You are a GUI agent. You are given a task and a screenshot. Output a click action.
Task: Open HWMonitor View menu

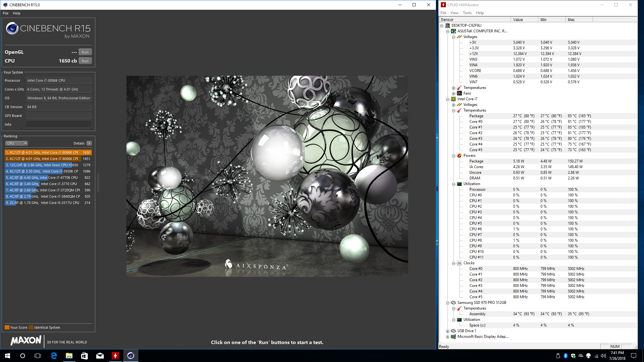pyautogui.click(x=454, y=13)
